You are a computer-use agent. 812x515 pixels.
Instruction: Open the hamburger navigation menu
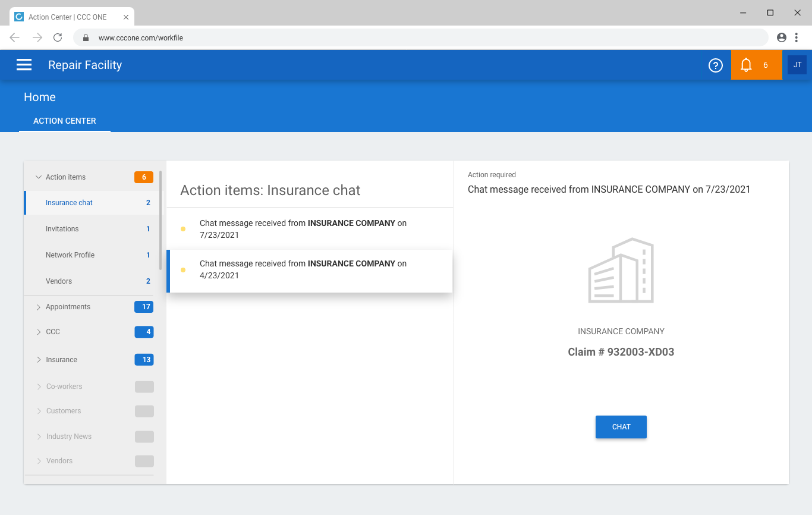point(24,65)
